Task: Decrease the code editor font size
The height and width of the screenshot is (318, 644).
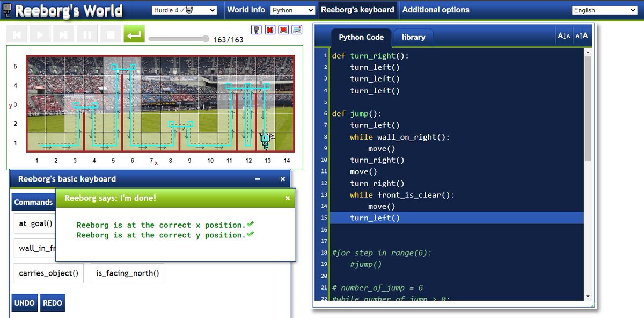Action: pos(564,35)
